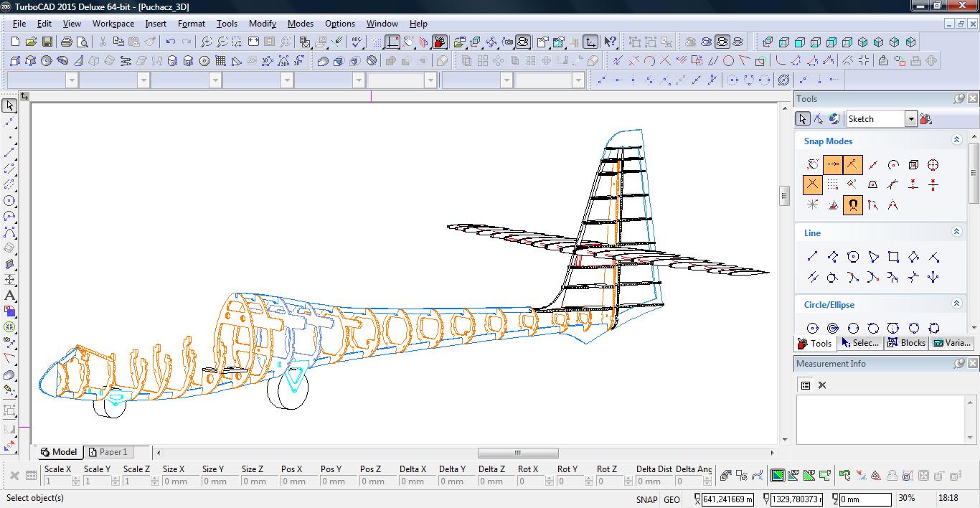Click the Undo arrow icon
The image size is (980, 508).
171,42
